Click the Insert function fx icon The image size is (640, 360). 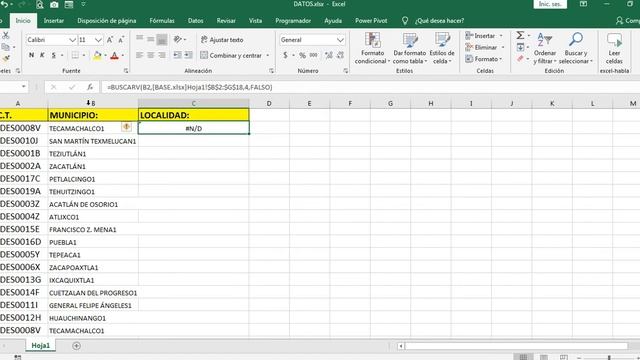(x=90, y=87)
